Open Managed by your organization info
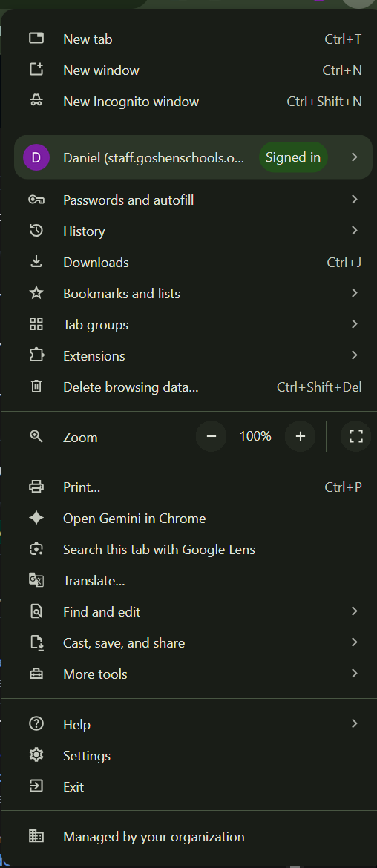The height and width of the screenshot is (868, 377). (x=188, y=836)
